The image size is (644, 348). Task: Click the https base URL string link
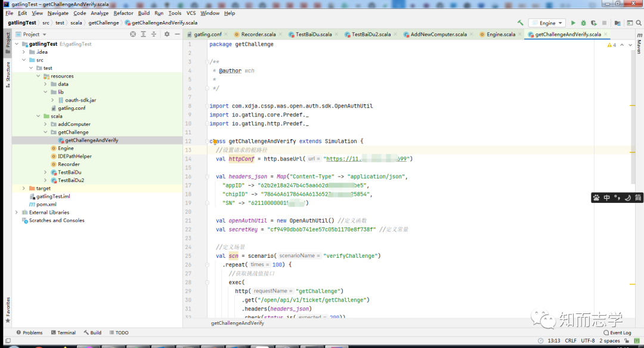(x=366, y=159)
